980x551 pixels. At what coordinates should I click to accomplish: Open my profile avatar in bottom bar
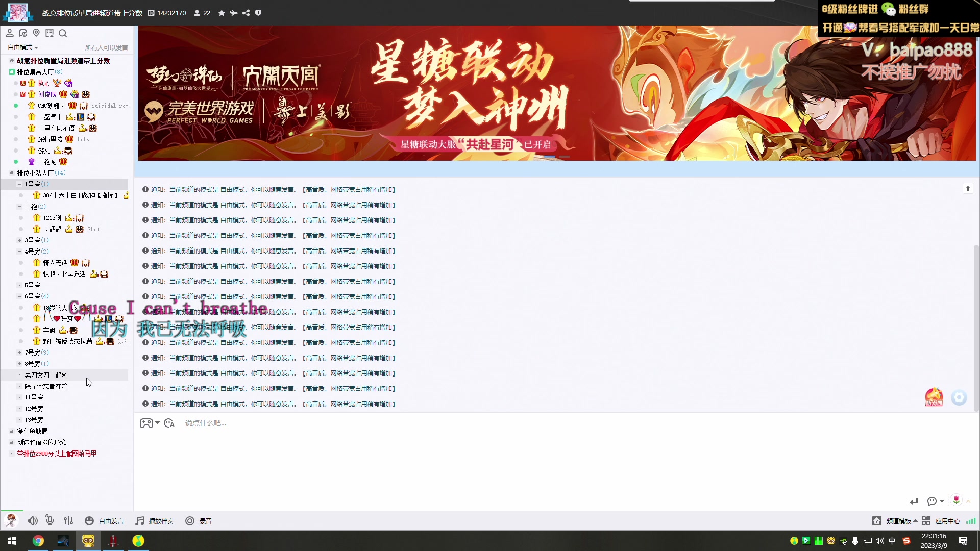(x=11, y=520)
